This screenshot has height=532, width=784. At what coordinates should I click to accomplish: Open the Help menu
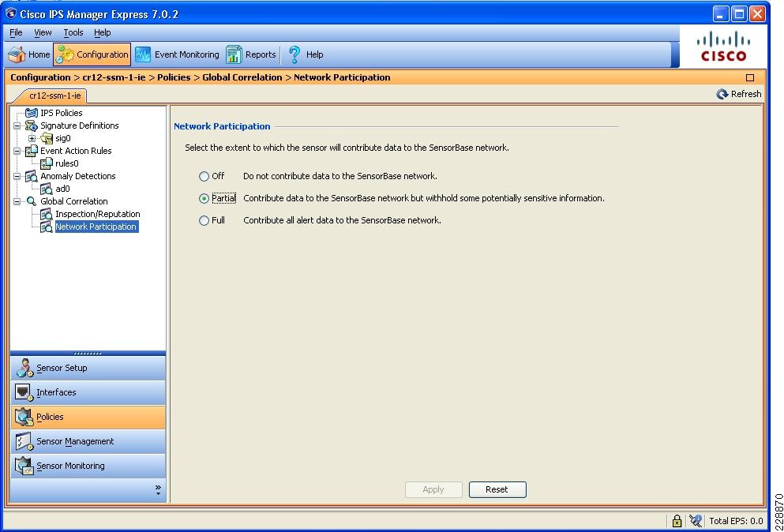tap(103, 32)
